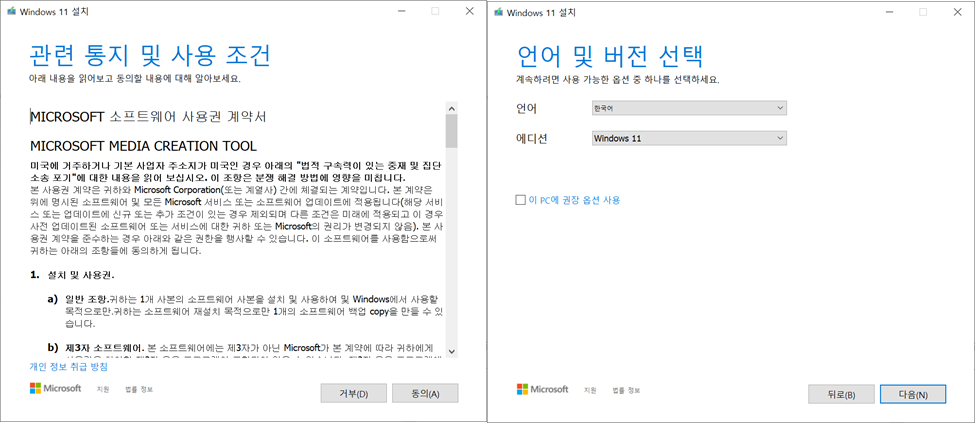This screenshot has width=975, height=423.
Task: Minimize the language selection window
Action: pyautogui.click(x=889, y=12)
